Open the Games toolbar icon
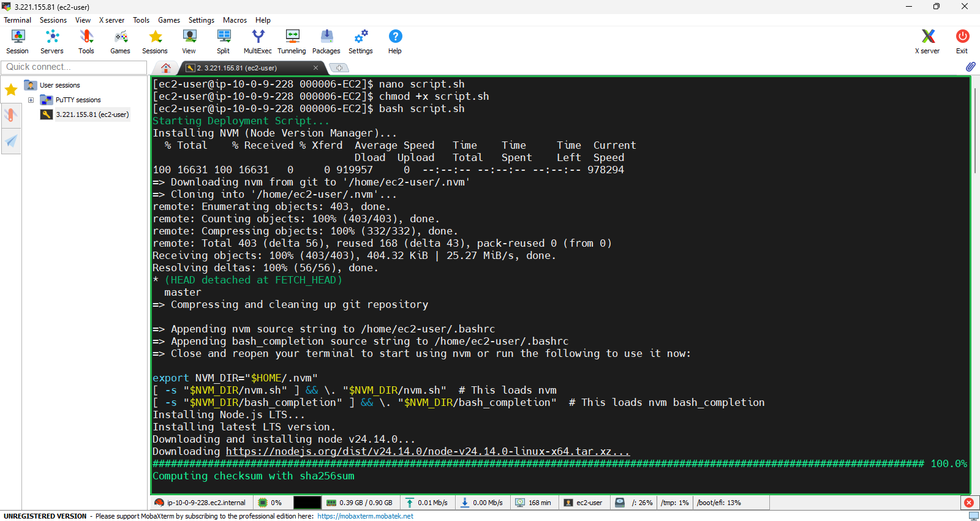The width and height of the screenshot is (980, 521). (x=121, y=42)
